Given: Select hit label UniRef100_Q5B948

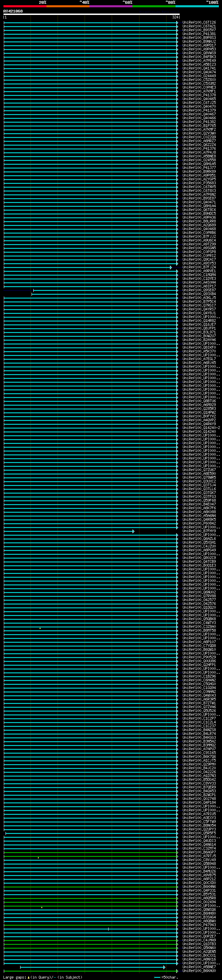Looking at the screenshot, I should (x=199, y=864).
